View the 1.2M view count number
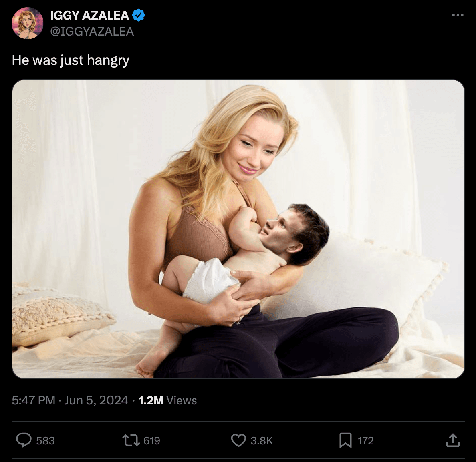Screen dimensions: 476x462 (x=151, y=400)
